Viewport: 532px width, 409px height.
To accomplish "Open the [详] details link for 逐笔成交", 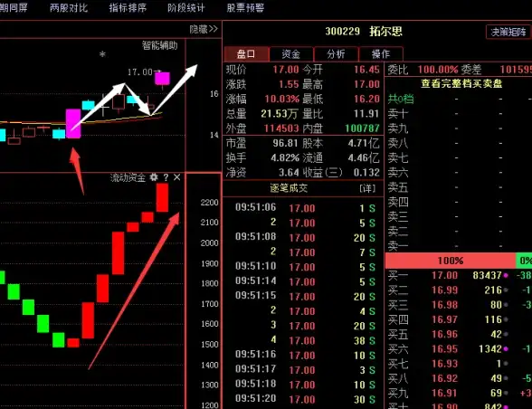I will 367,188.
